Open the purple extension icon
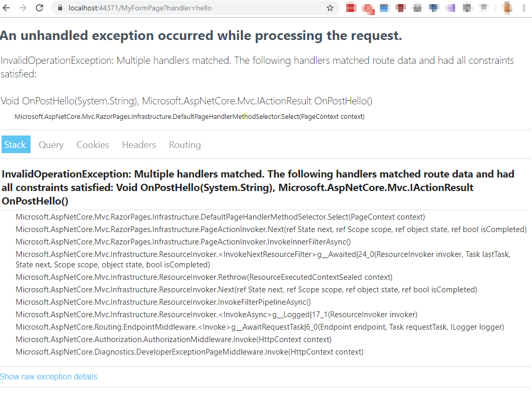Image resolution: width=532 pixels, height=394 pixels. (449, 8)
